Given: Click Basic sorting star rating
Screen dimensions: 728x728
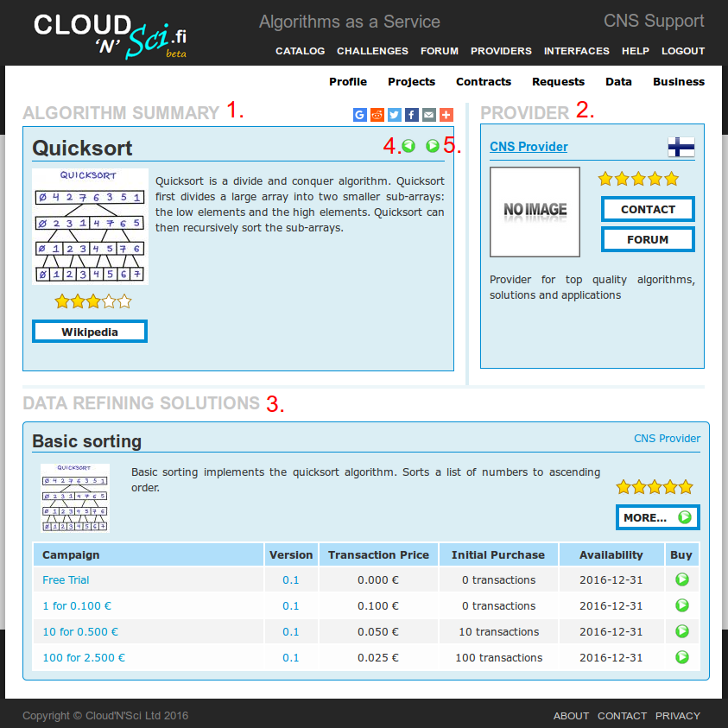Looking at the screenshot, I should coord(655,487).
